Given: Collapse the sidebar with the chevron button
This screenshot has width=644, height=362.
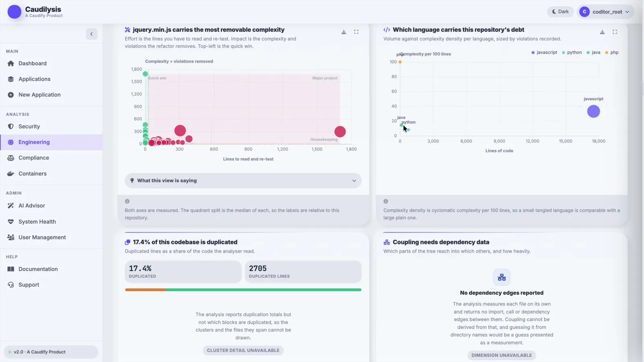Looking at the screenshot, I should 91,34.
